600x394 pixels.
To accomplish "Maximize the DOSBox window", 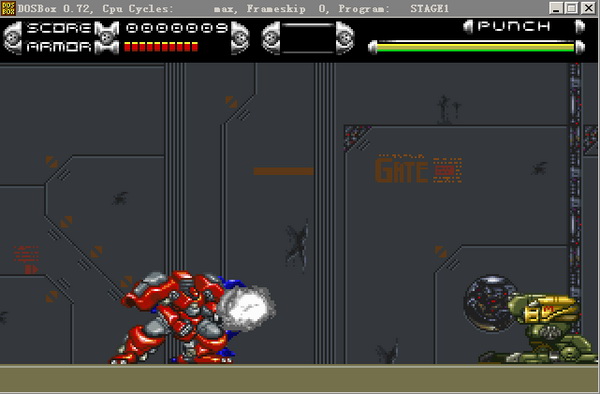I will click(x=572, y=8).
